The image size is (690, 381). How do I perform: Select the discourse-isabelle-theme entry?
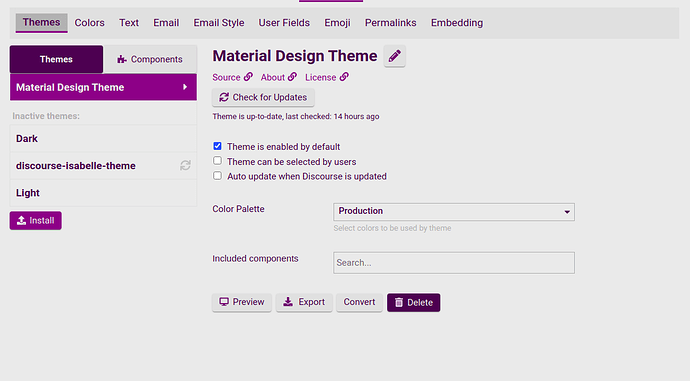[103, 166]
